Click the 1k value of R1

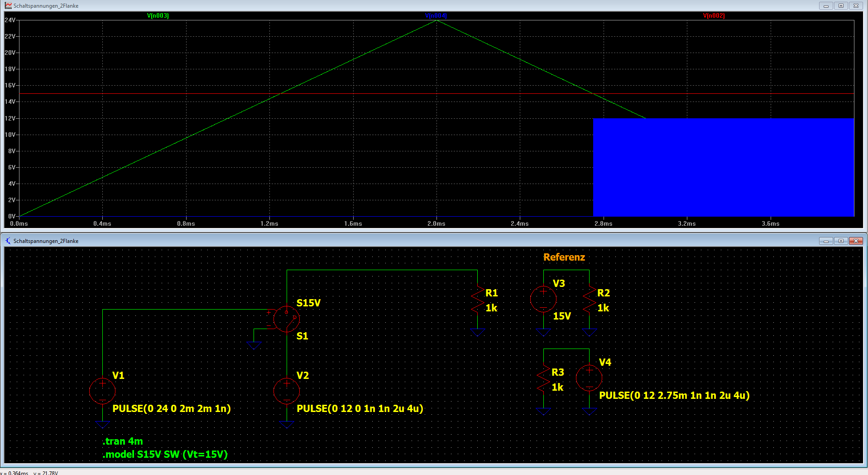coord(491,308)
